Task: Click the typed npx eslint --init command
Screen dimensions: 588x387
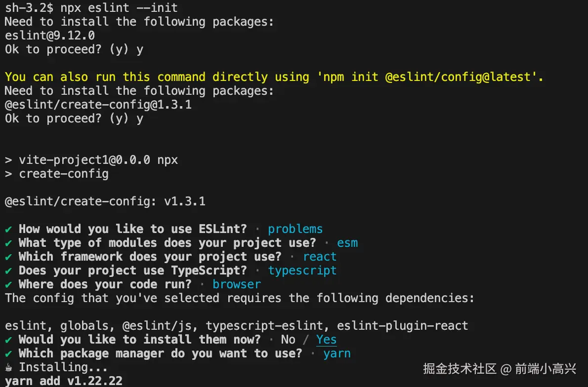Action: 119,8
